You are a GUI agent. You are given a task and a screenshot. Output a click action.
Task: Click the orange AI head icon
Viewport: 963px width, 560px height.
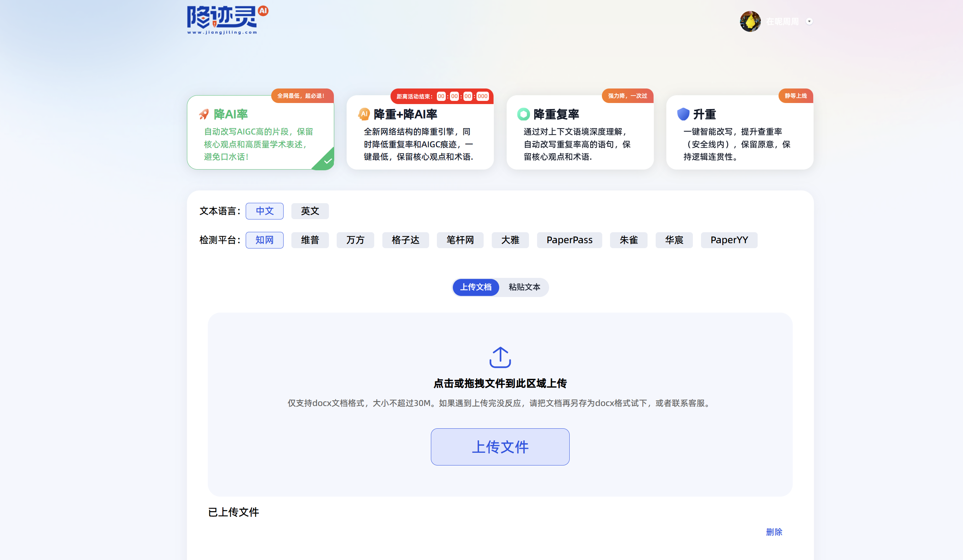[364, 114]
